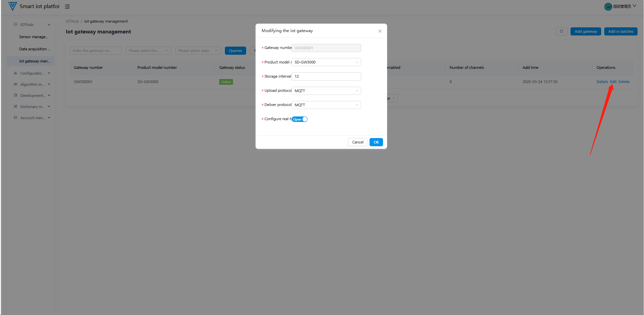Expand the Algorithm management sidebar menu
The image size is (644, 315).
coord(32,84)
